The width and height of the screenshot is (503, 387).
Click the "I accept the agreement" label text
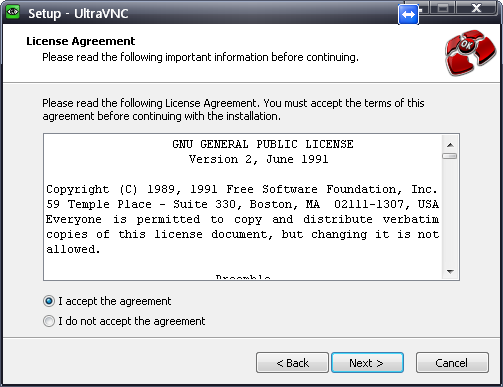(x=115, y=301)
